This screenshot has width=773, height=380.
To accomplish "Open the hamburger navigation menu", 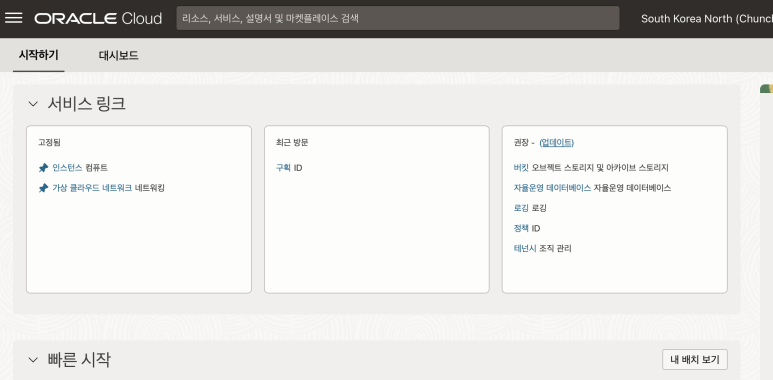I will pos(13,18).
